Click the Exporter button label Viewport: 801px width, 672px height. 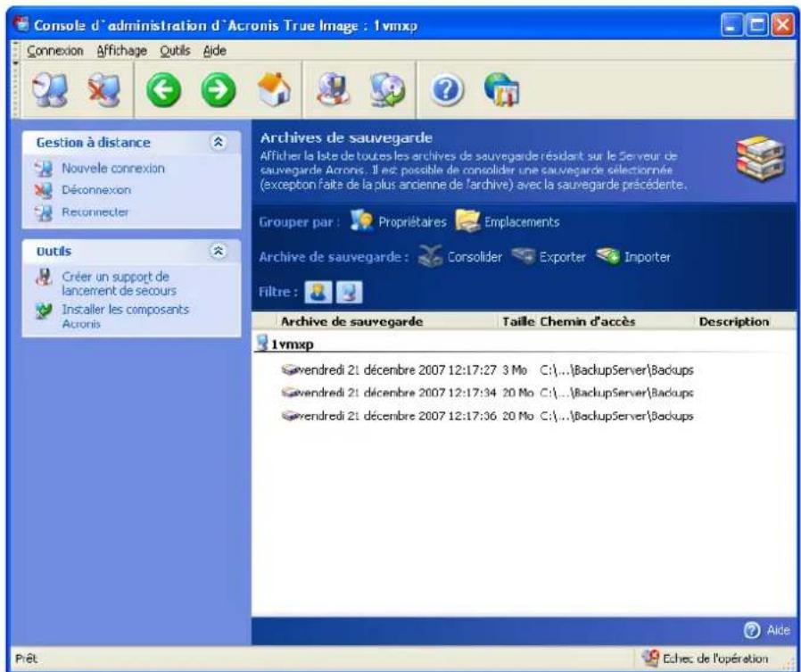pyautogui.click(x=563, y=256)
